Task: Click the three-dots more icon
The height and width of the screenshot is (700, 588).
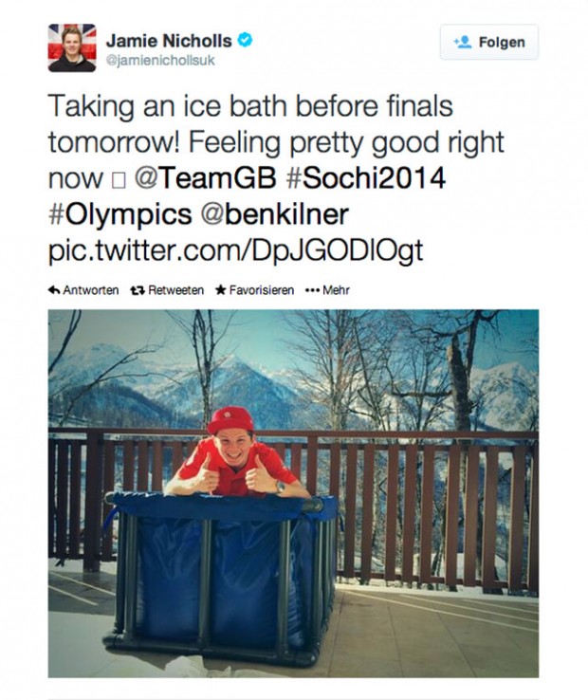Action: pyautogui.click(x=311, y=290)
